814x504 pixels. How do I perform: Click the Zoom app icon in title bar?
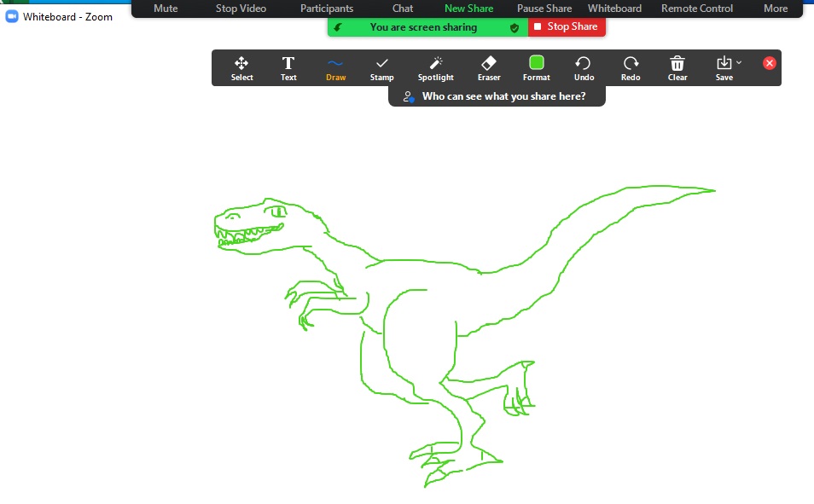11,16
